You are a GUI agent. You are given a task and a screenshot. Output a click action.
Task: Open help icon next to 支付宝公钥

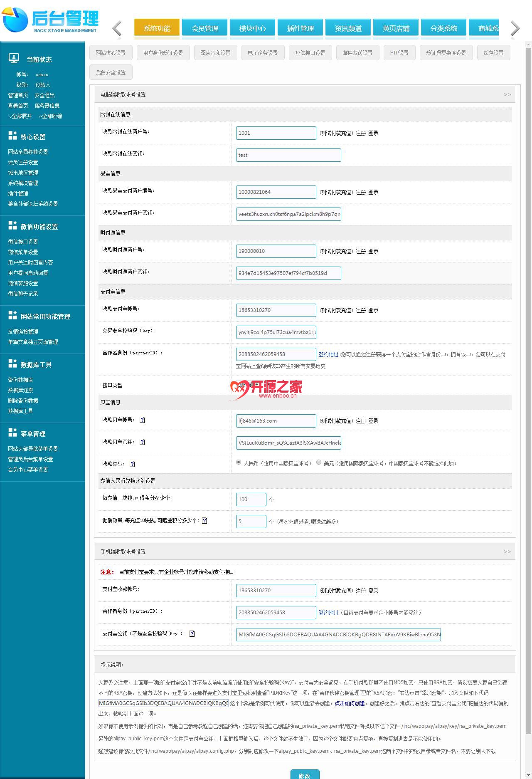click(192, 634)
